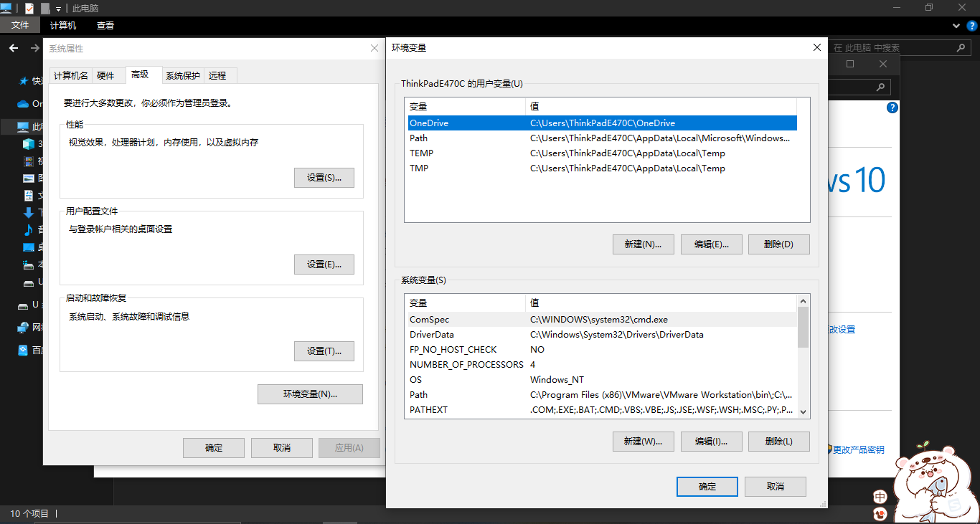
Task: Click 确定 in the System Properties dialog
Action: pos(214,448)
